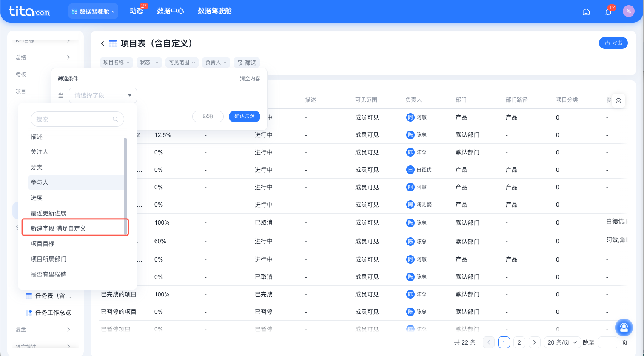Expand the 复盘 sidebar section
644x356 pixels.
point(44,329)
